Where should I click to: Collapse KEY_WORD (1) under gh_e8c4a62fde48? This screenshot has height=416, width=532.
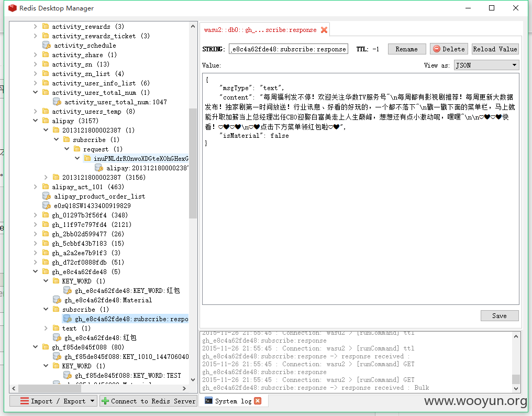click(46, 281)
